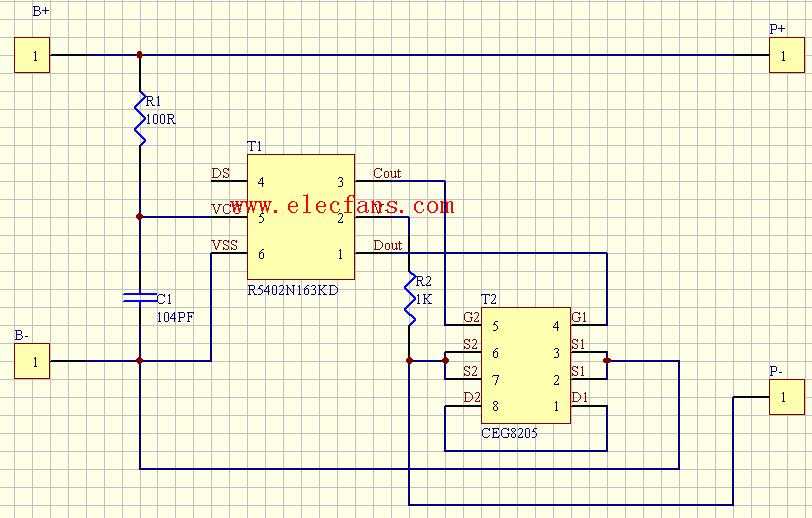Click the G2 pin label

click(x=471, y=317)
